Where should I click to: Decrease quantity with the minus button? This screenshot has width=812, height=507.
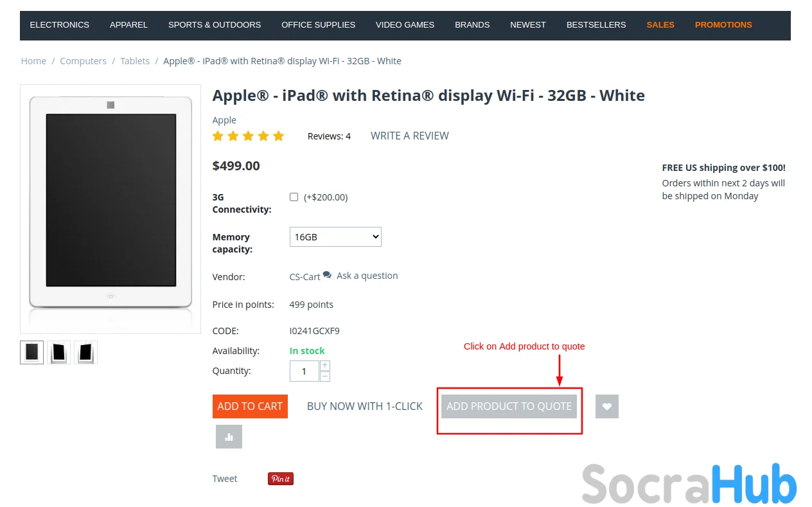[x=325, y=377]
